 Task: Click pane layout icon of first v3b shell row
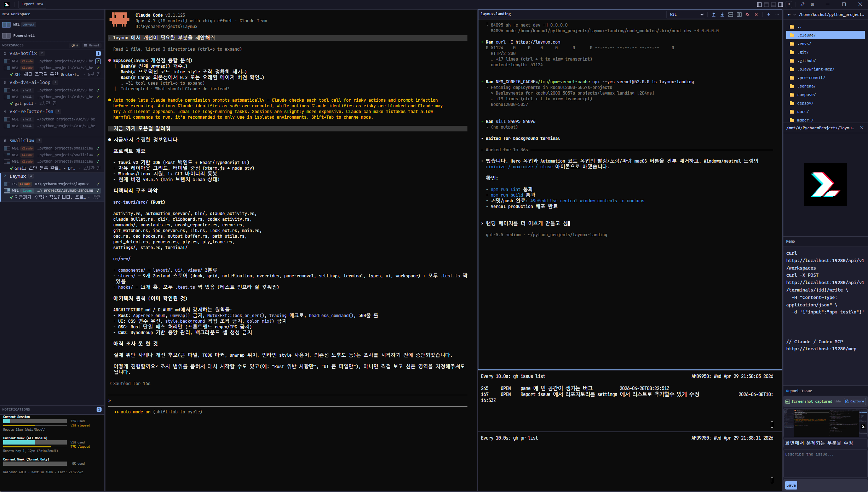coord(7,90)
